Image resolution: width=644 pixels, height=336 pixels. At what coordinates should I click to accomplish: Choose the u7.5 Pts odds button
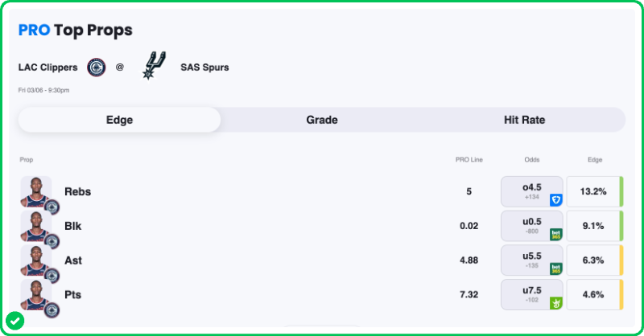point(531,295)
